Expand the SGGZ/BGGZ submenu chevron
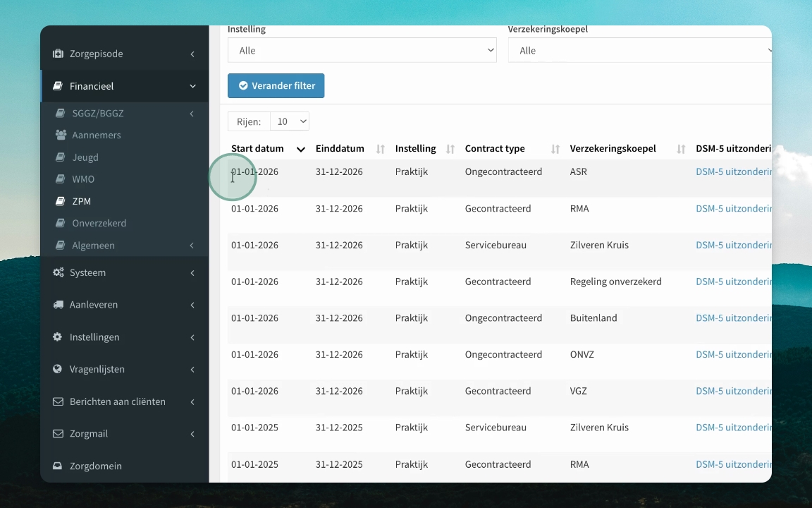812x508 pixels. [x=192, y=114]
